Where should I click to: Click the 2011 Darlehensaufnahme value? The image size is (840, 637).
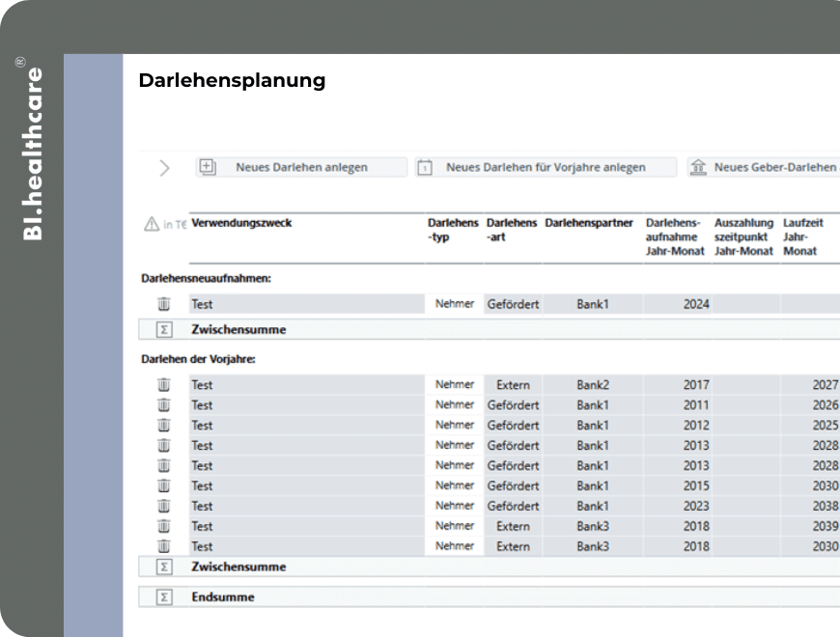[678, 405]
